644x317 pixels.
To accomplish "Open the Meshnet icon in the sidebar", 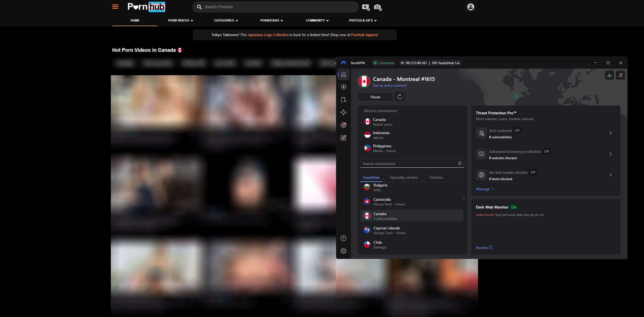I will pyautogui.click(x=344, y=112).
